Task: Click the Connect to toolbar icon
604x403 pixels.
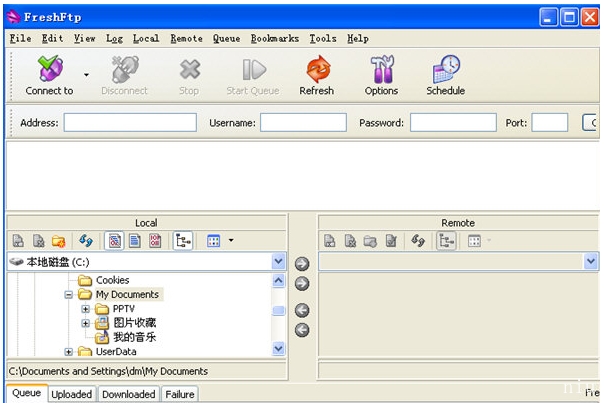Action: [50, 69]
